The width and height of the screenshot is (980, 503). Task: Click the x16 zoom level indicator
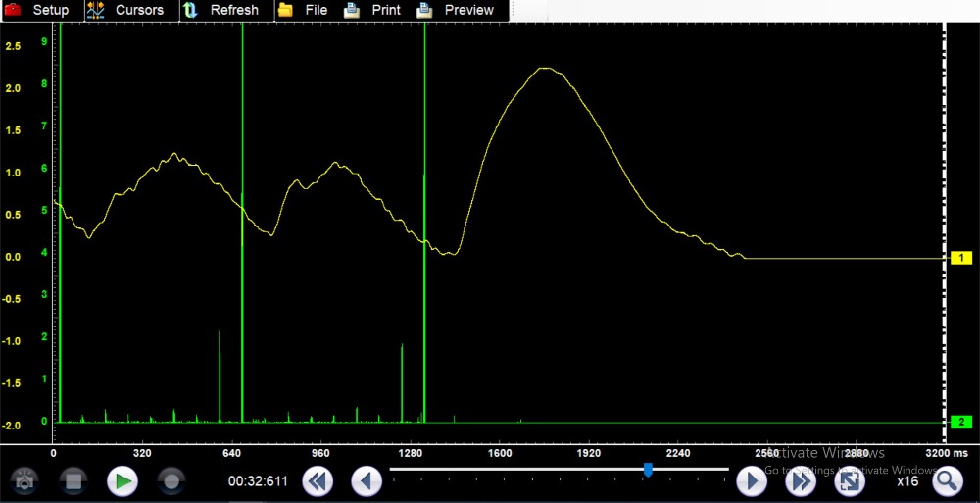click(x=906, y=481)
